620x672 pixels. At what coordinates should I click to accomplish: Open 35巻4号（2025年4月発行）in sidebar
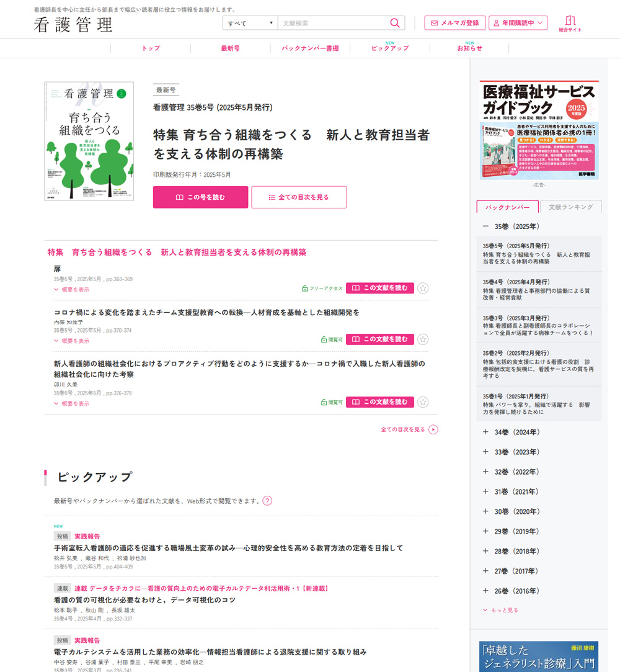(539, 290)
